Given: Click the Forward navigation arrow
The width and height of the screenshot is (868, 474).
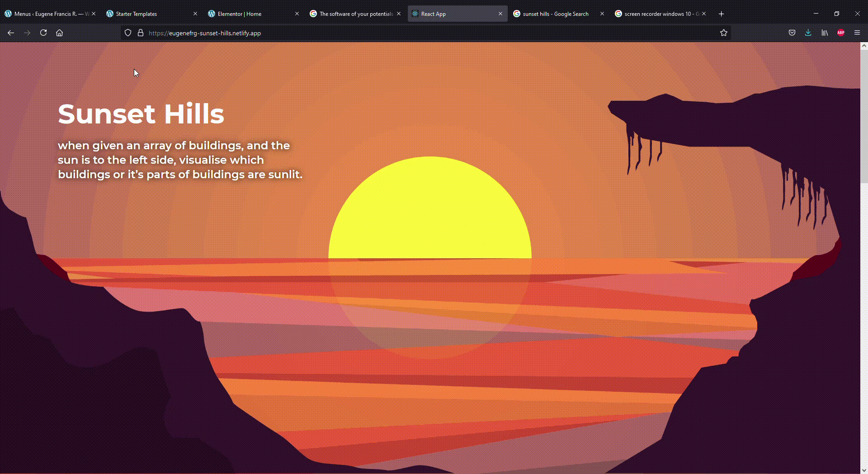Looking at the screenshot, I should coord(27,33).
